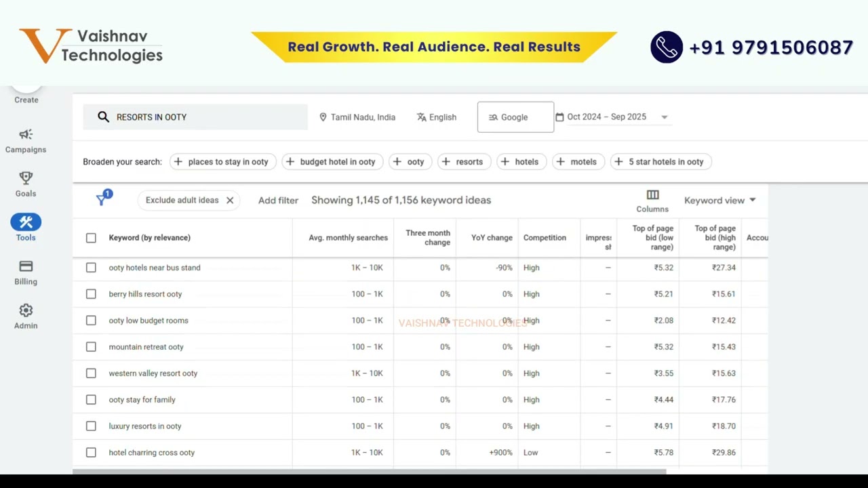The image size is (868, 488).
Task: Click the phone call icon
Action: pos(667,47)
